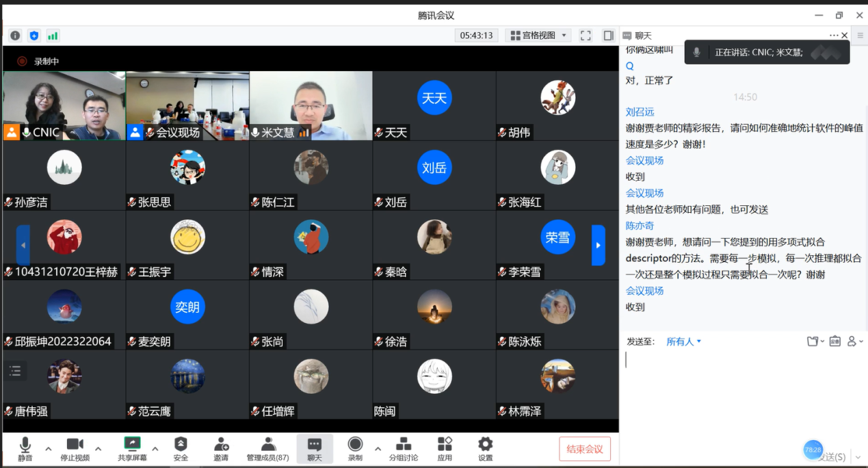Open the Security shield in the bottom toolbar
Screen dimensions: 868x468
click(181, 449)
